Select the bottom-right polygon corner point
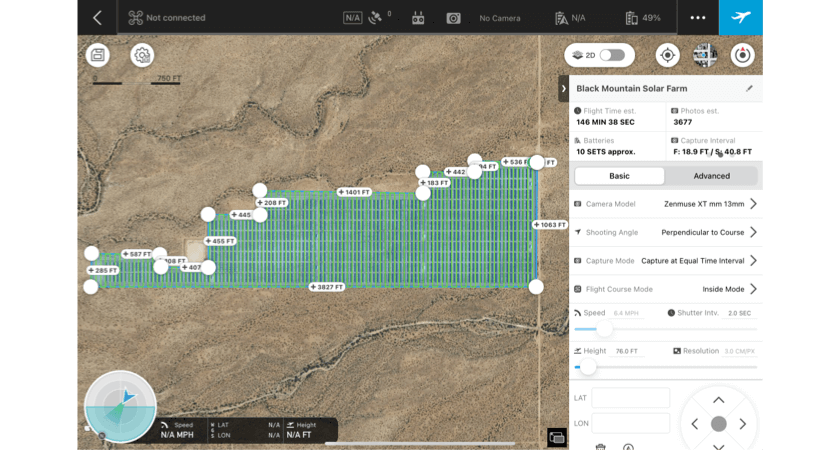Viewport: 840px width, 450px height. (x=536, y=287)
